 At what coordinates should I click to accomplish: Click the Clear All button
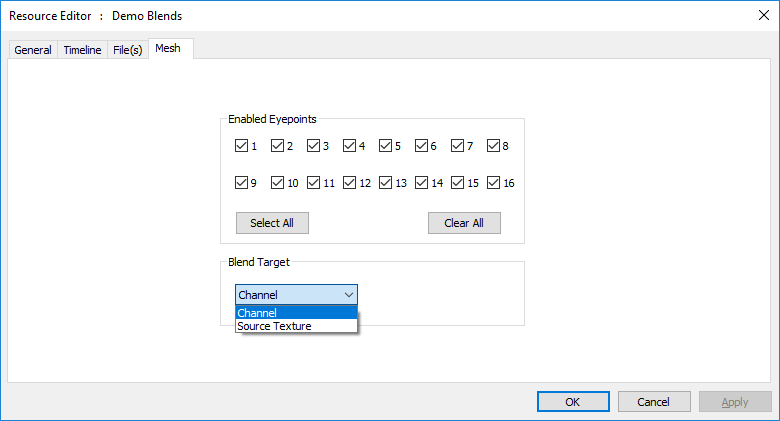point(464,223)
